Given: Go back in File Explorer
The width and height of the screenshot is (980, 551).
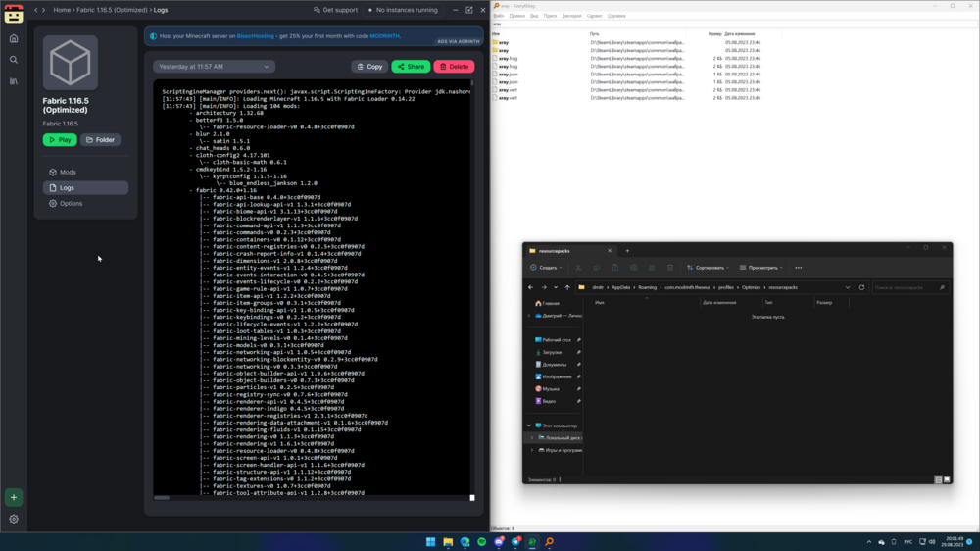Looking at the screenshot, I should tap(530, 287).
